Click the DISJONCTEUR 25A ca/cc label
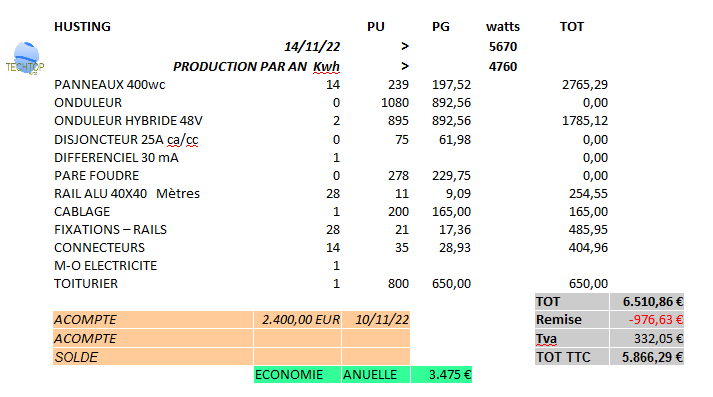This screenshot has height=397, width=713. (126, 140)
